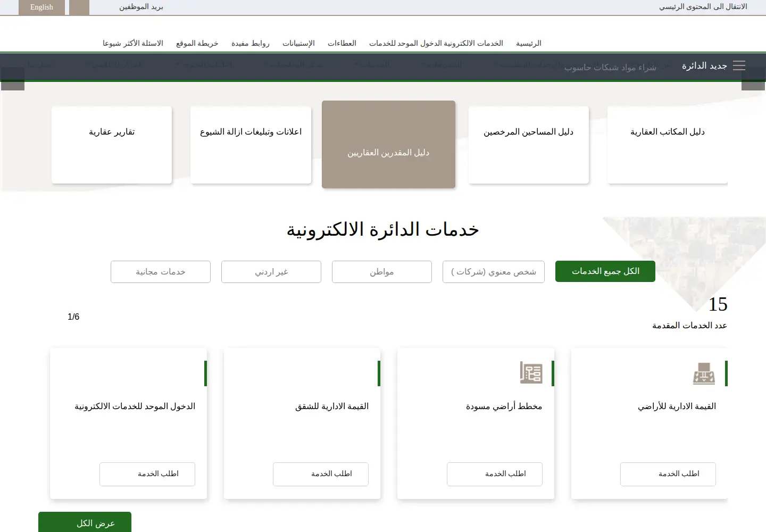The image size is (766, 532).
Task: Click the services count number 15
Action: pyautogui.click(x=718, y=304)
